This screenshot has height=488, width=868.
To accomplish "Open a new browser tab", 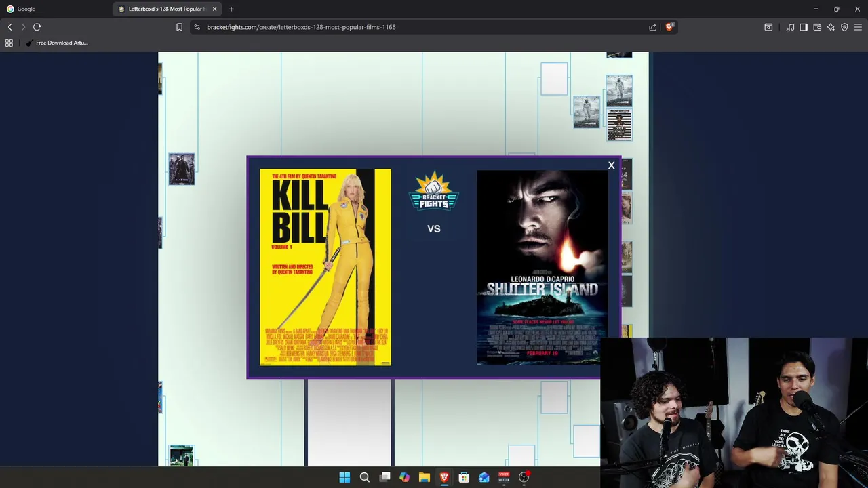I will pyautogui.click(x=231, y=9).
